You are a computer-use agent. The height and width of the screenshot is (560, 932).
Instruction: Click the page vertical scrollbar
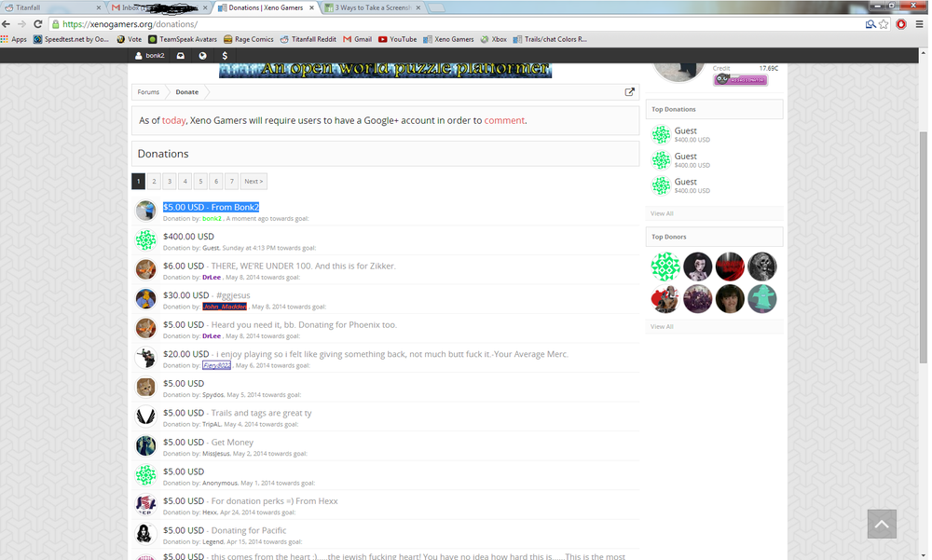(x=923, y=246)
